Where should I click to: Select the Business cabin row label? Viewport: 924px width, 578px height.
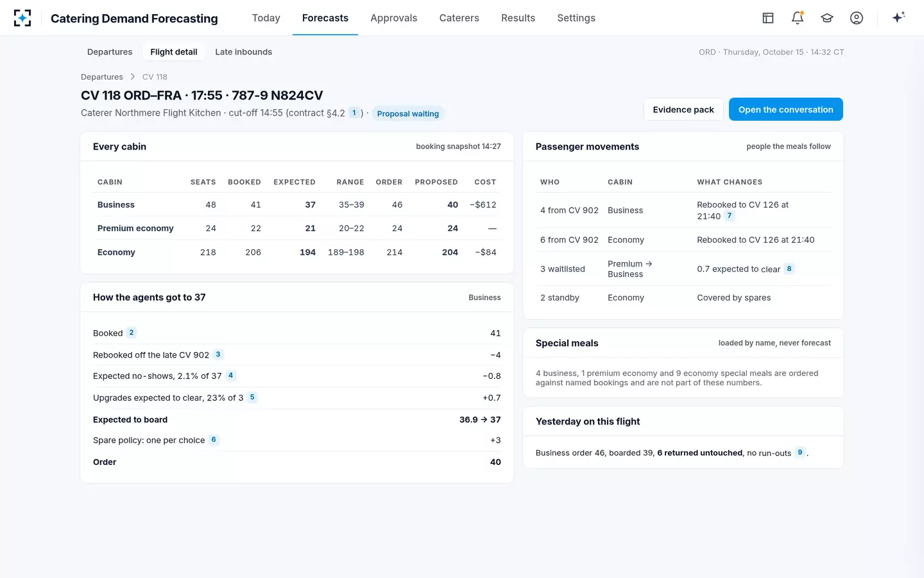pyautogui.click(x=116, y=205)
